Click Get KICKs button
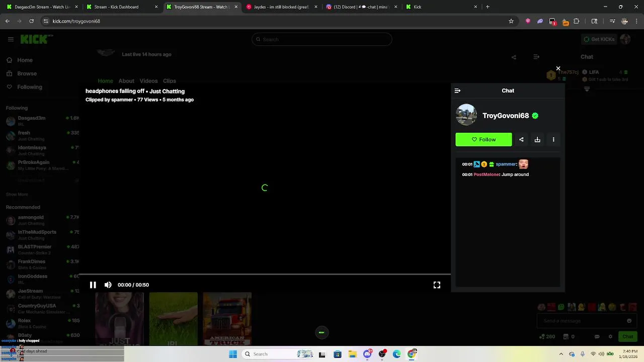644x362 pixels. click(x=599, y=39)
